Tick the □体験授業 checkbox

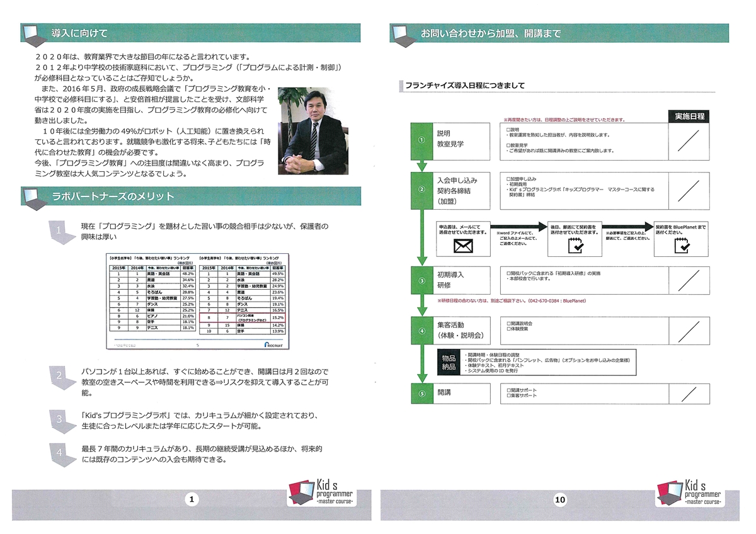pos(508,329)
